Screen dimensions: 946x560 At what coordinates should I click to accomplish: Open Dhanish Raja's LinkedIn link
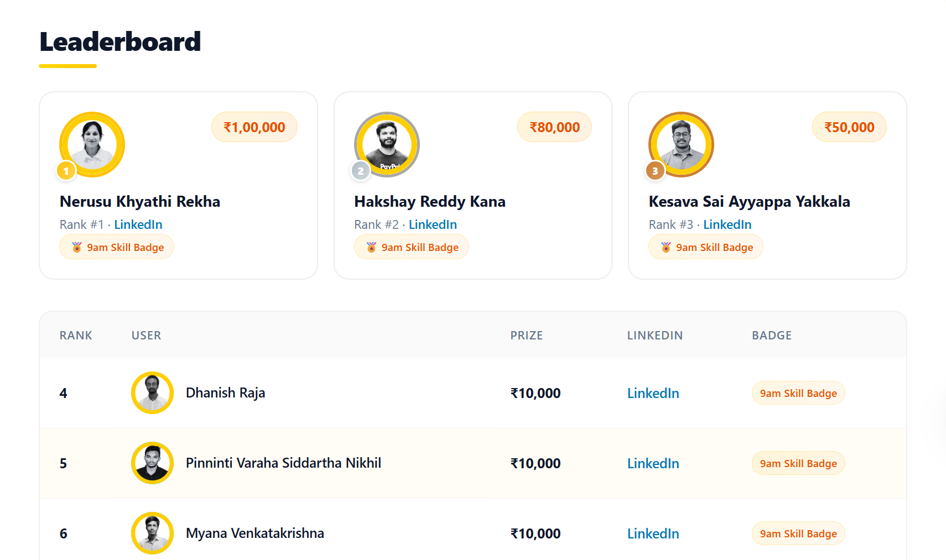click(653, 393)
